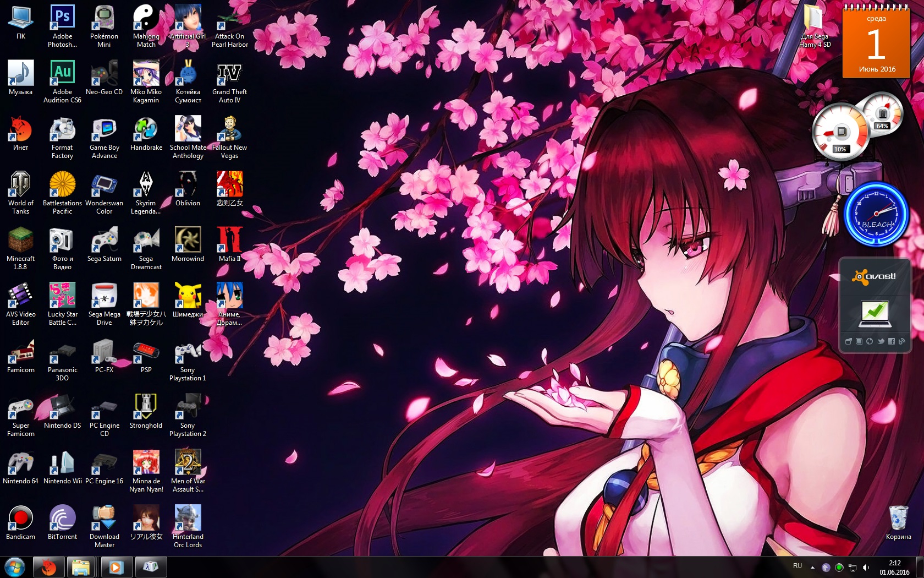Select the Sega Saturn icon
The width and height of the screenshot is (924, 578).
(x=104, y=244)
